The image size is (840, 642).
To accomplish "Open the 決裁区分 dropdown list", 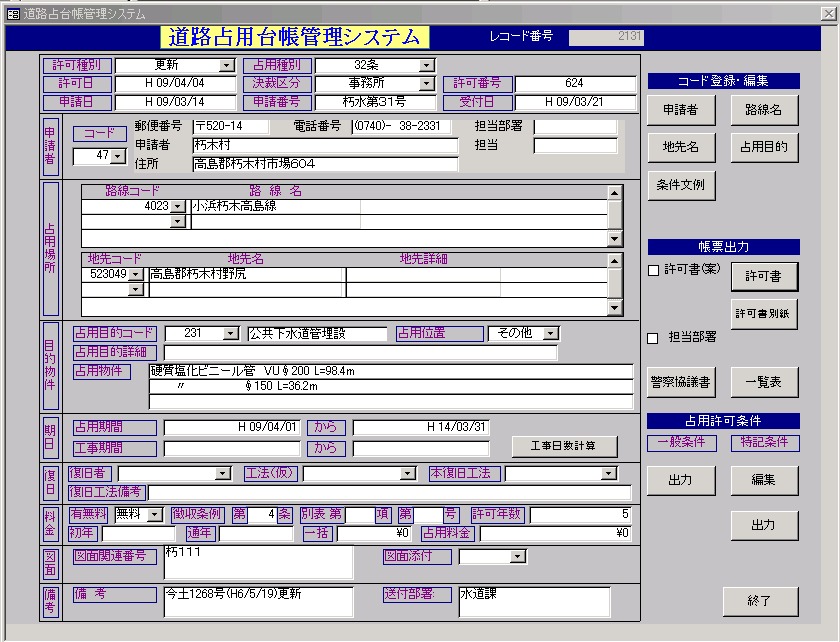I will pos(427,84).
